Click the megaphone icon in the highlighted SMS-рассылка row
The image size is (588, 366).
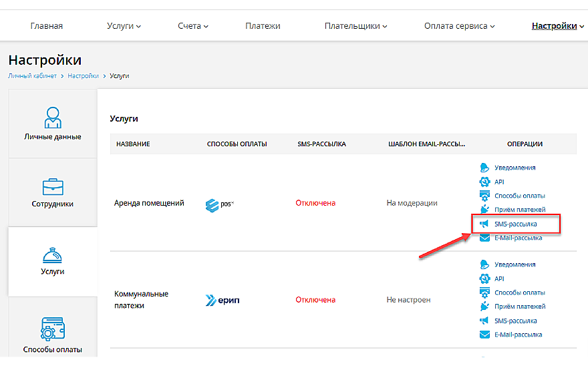coord(485,224)
